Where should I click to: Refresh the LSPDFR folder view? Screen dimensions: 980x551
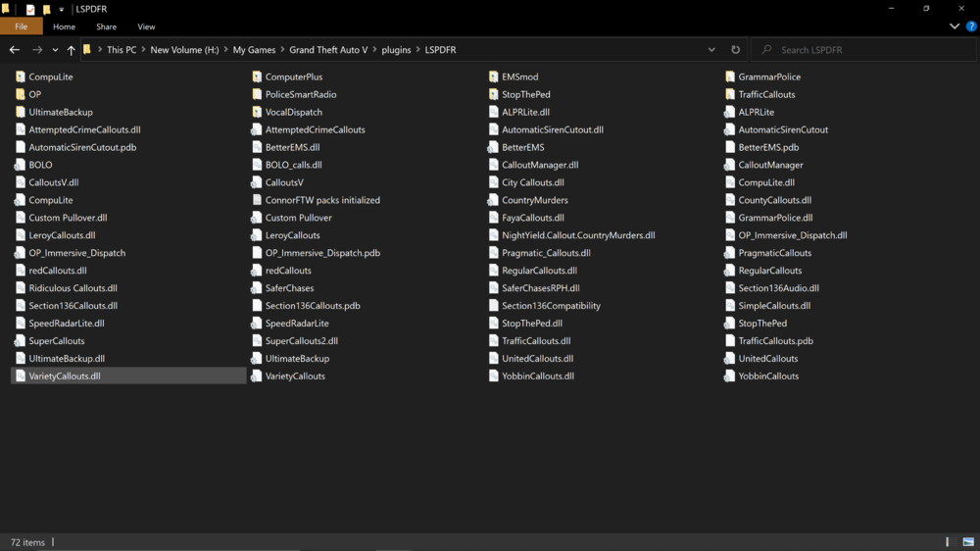coord(736,49)
